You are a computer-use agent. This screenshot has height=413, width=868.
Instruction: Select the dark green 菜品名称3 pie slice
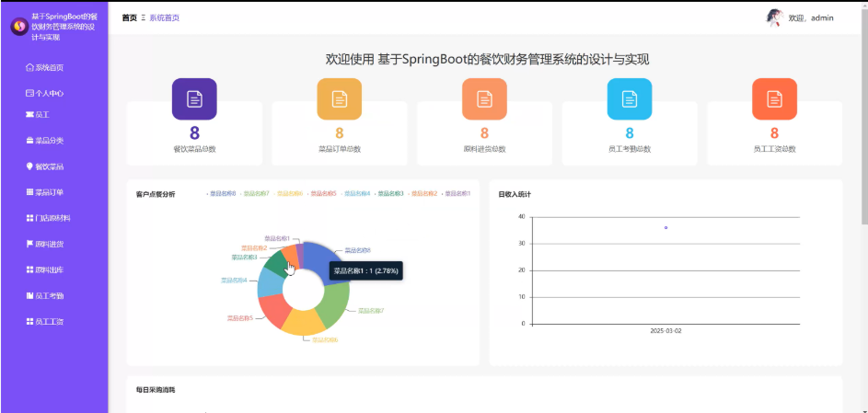275,263
